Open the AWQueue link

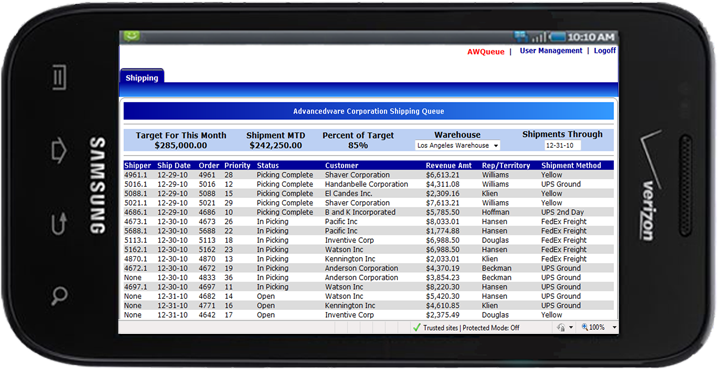point(485,52)
